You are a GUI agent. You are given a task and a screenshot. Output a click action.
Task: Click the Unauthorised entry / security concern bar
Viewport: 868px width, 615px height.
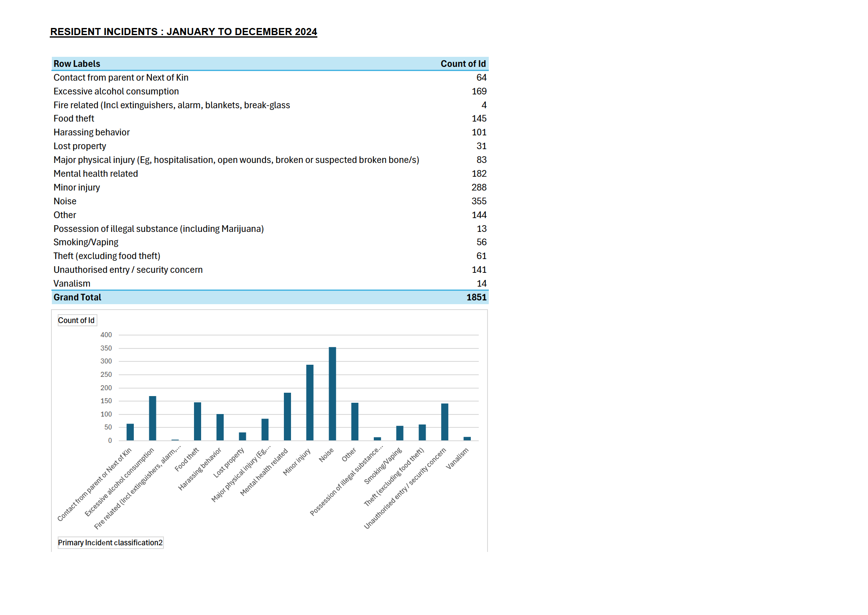point(445,422)
